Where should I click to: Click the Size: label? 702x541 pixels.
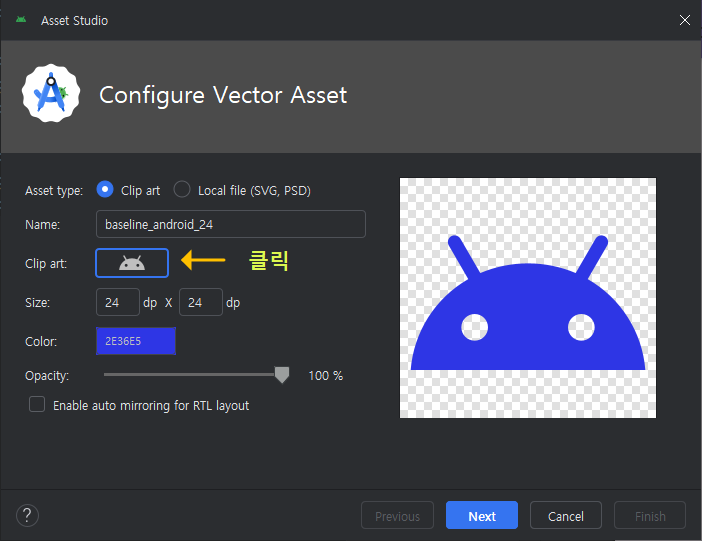pyautogui.click(x=38, y=303)
